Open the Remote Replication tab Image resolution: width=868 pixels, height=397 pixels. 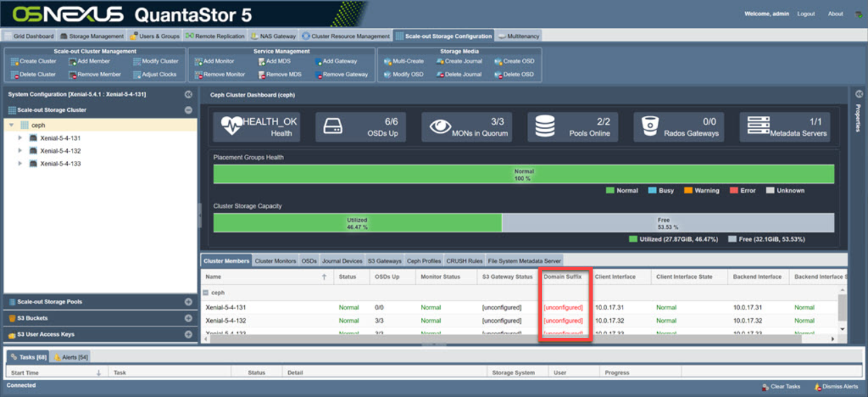click(215, 36)
